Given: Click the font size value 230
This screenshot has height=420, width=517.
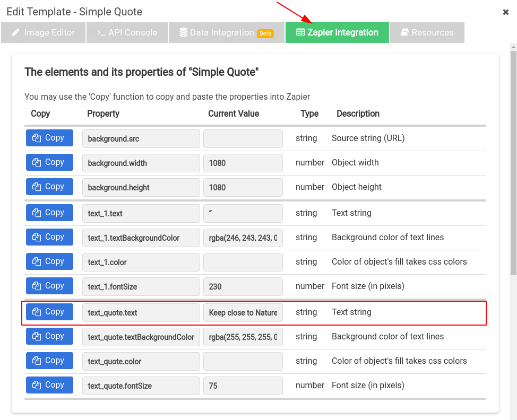Looking at the screenshot, I should pos(243,286).
